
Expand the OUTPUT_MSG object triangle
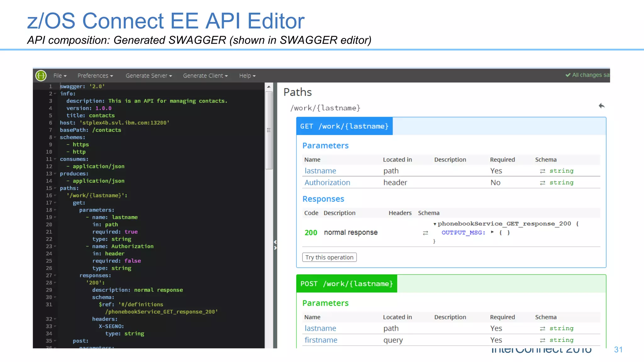pyautogui.click(x=492, y=232)
